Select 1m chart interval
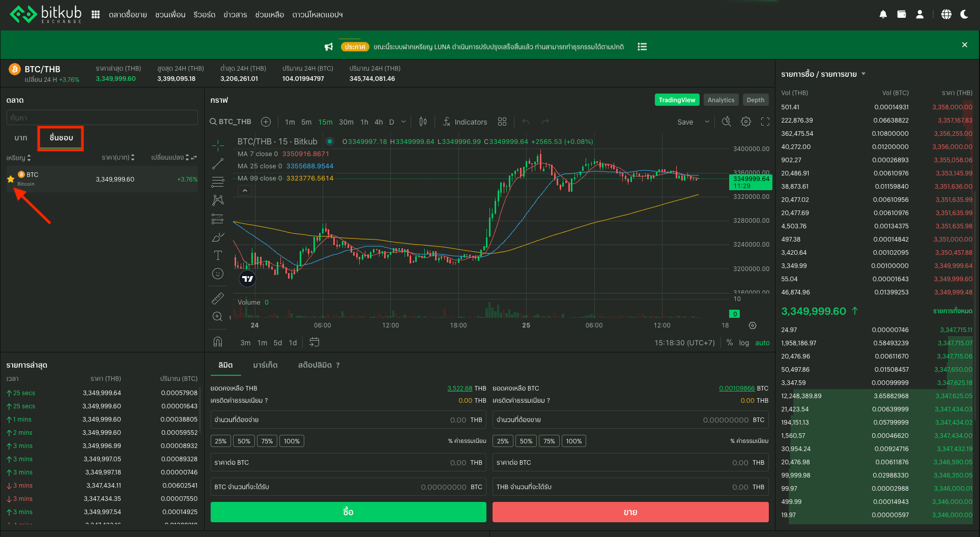Image resolution: width=980 pixels, height=537 pixels. (x=290, y=122)
